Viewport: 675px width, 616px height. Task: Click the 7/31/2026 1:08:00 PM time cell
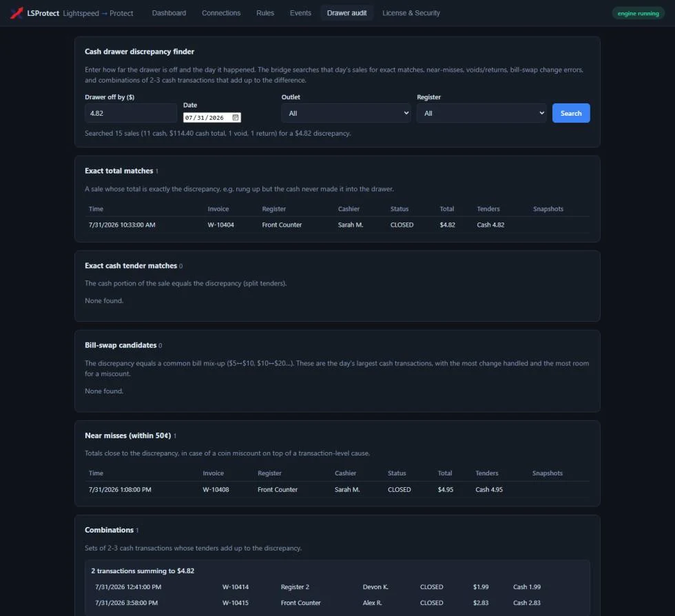[x=120, y=490]
